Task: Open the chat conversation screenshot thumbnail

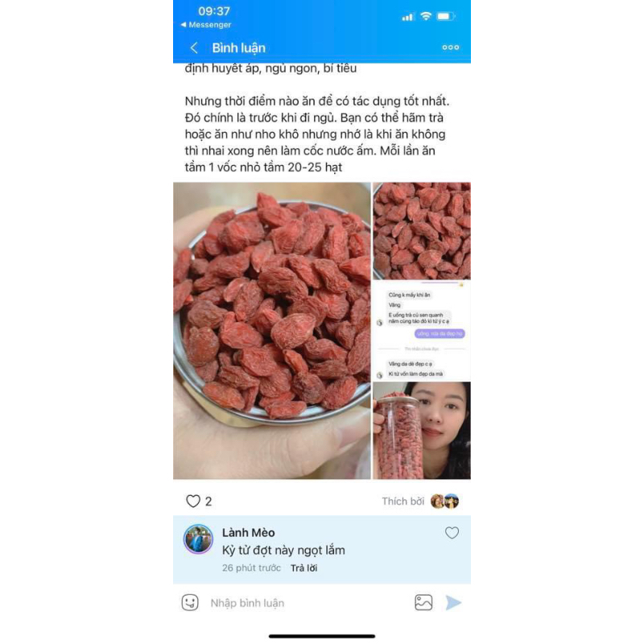Action: click(x=422, y=331)
